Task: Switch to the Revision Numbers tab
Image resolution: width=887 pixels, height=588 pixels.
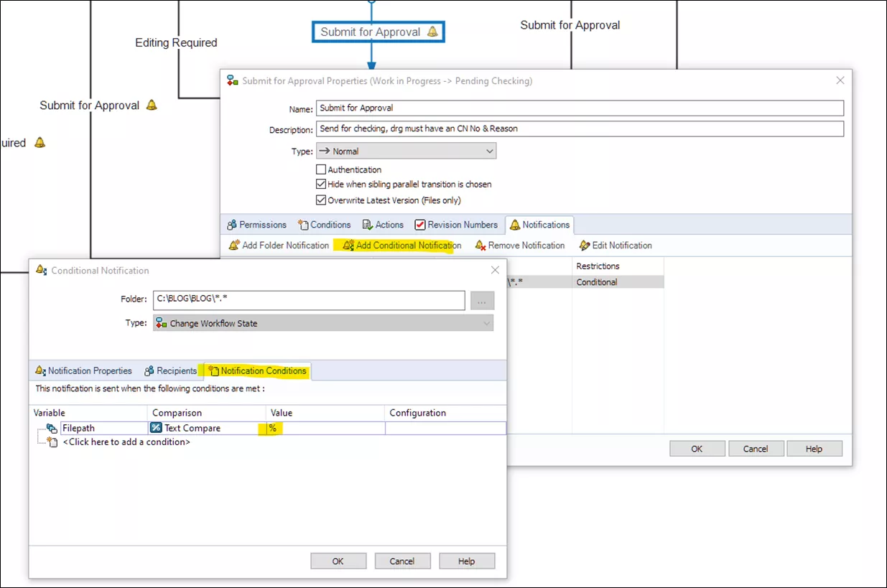Action: 455,225
